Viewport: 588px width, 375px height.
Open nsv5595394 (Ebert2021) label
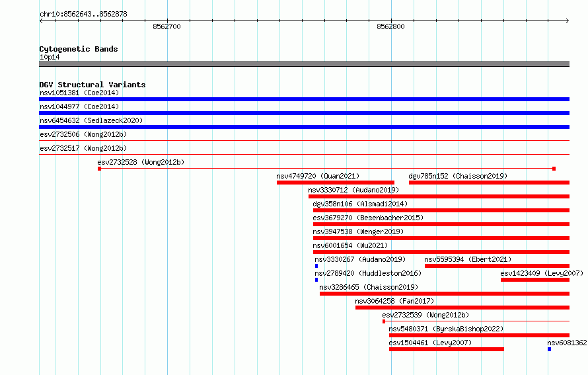pyautogui.click(x=468, y=259)
